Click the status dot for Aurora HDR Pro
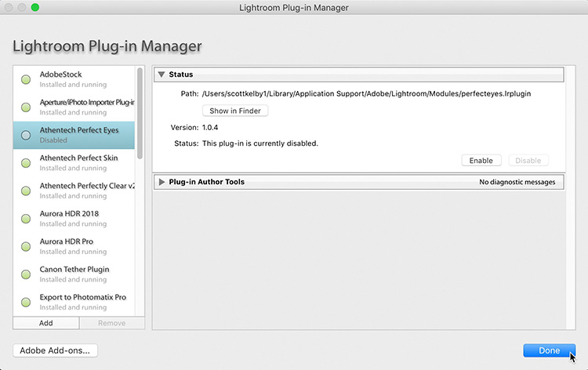The width and height of the screenshot is (588, 370). pos(26,246)
